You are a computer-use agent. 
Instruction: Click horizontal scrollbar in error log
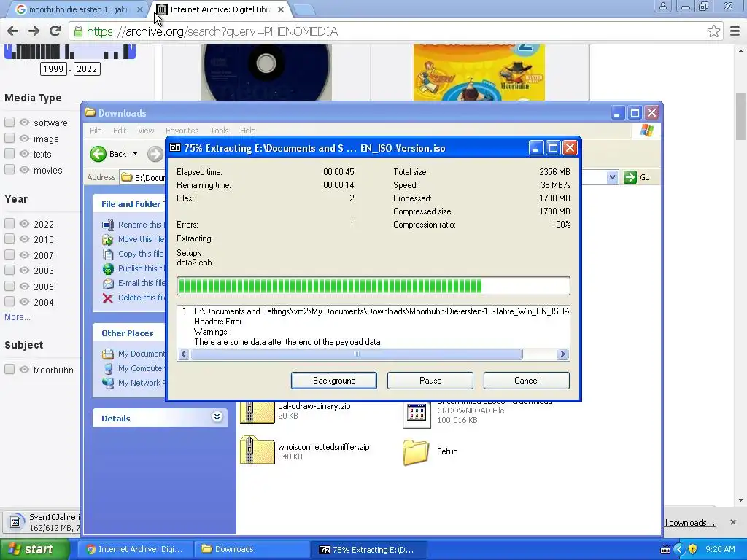pos(356,354)
